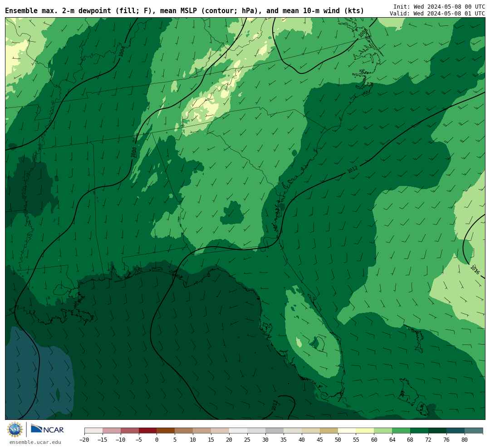
Task: Pick the 45 to 50 khaki colorbar swatch
Action: (x=329, y=431)
